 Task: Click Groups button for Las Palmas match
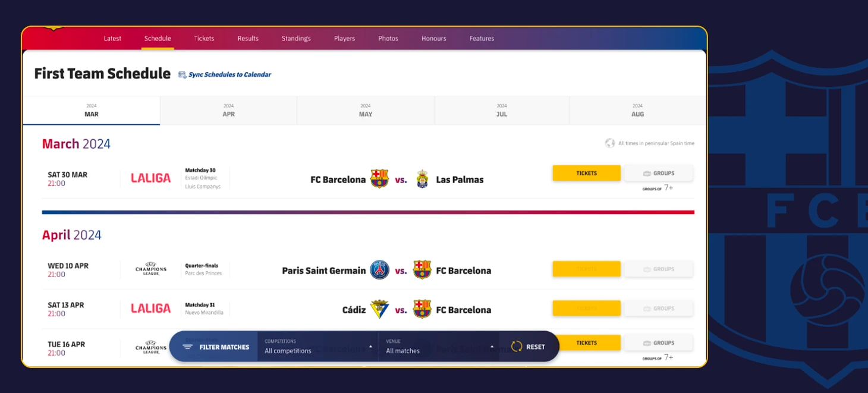pyautogui.click(x=659, y=173)
